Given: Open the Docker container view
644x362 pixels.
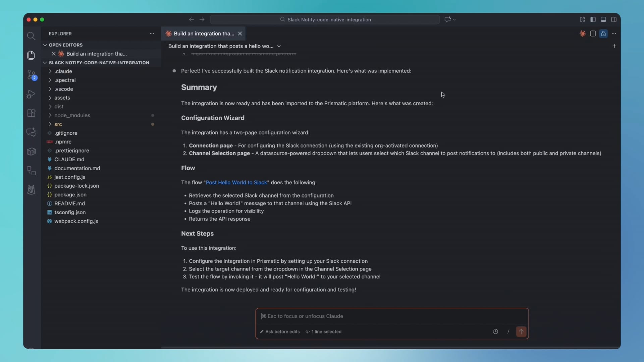Looking at the screenshot, I should (31, 152).
